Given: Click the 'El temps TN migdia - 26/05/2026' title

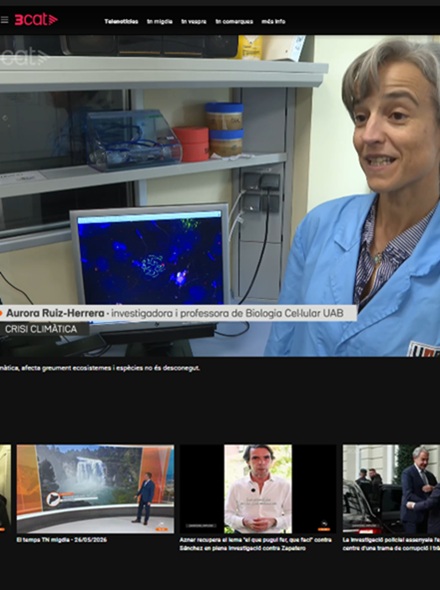Looking at the screenshot, I should coord(62,540).
